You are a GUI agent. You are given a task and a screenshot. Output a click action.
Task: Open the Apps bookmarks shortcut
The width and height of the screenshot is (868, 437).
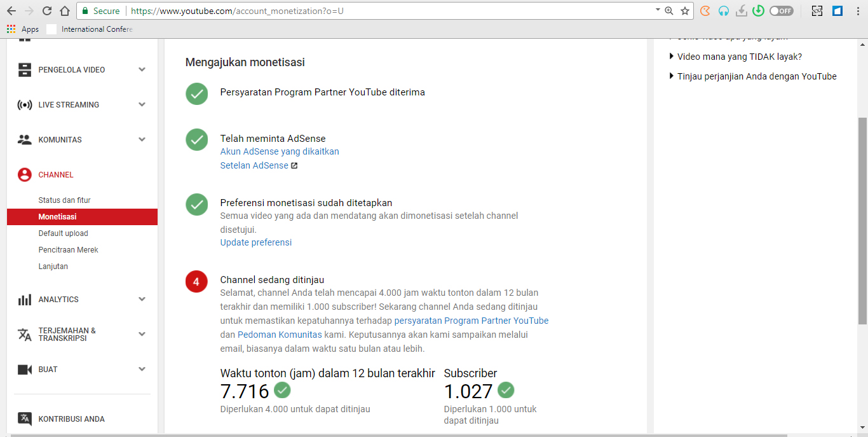point(23,29)
